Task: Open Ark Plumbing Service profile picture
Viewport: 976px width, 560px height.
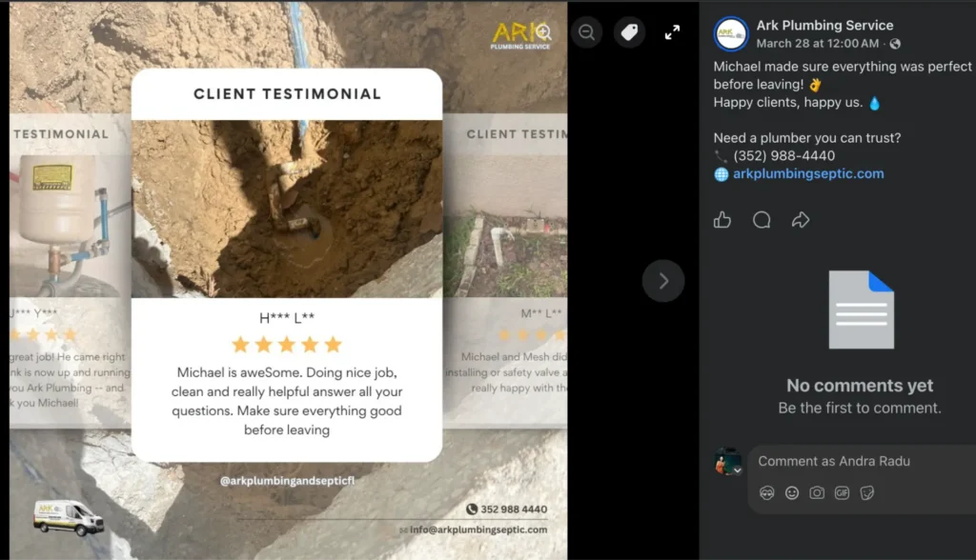Action: point(731,33)
